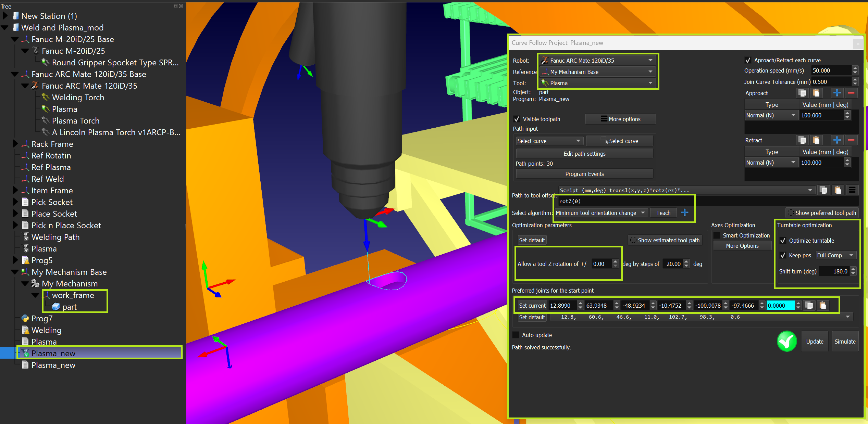Click the Retract remove (minus) icon
868x424 pixels.
(x=851, y=140)
